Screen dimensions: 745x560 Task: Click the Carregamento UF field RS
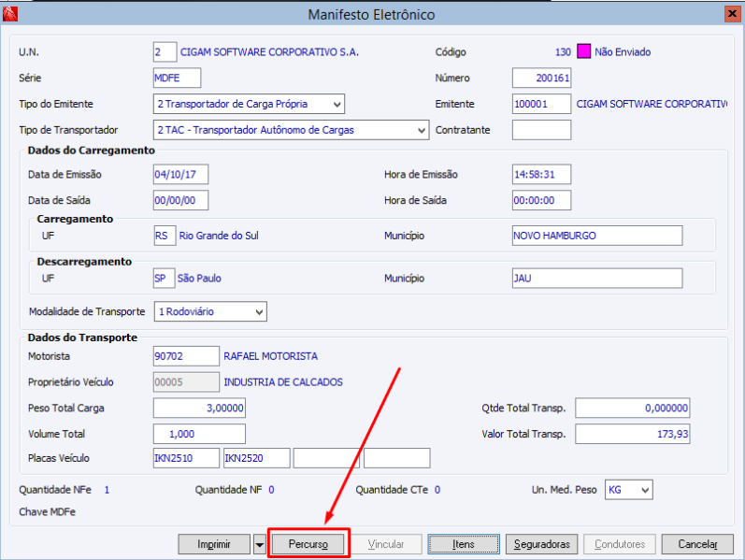[x=165, y=236]
